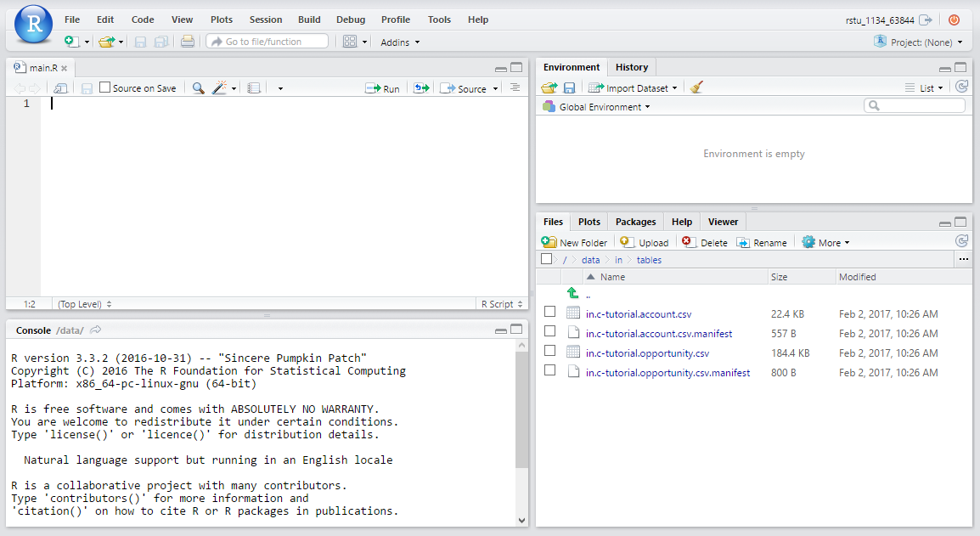The height and width of the screenshot is (536, 980).
Task: Switch to the Plots tab
Action: (x=589, y=222)
